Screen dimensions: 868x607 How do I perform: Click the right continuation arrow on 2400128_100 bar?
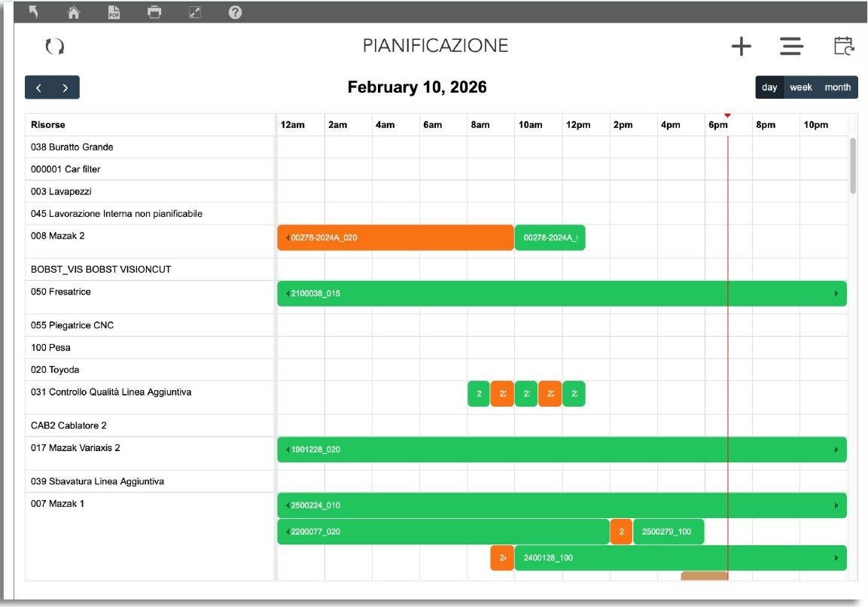click(x=836, y=558)
